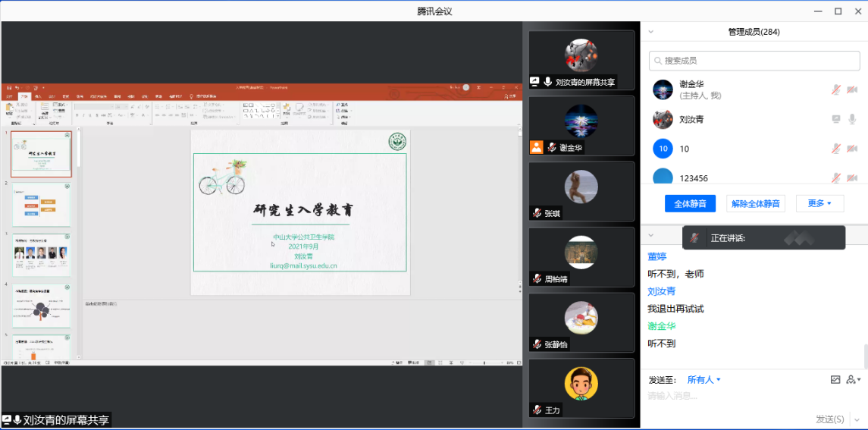Collapse the 管理成员 members panel
Image resolution: width=868 pixels, height=430 pixels.
[650, 32]
